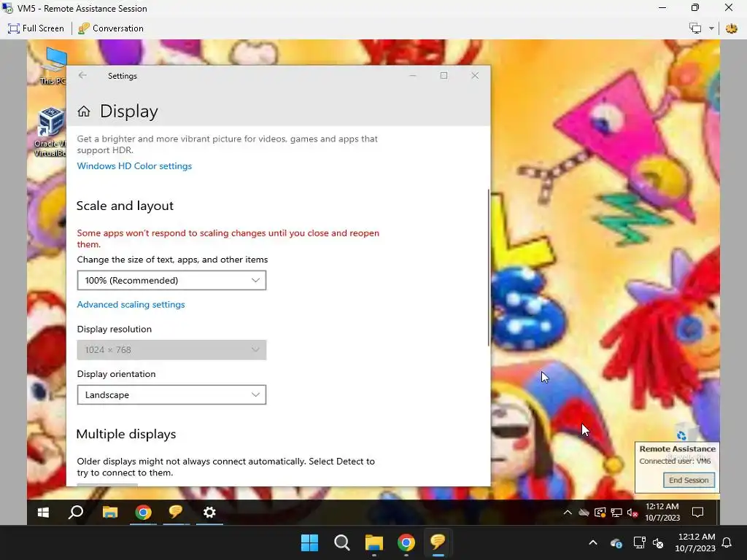Show hidden icons in the remote tray
This screenshot has height=560, width=747.
[x=568, y=513]
